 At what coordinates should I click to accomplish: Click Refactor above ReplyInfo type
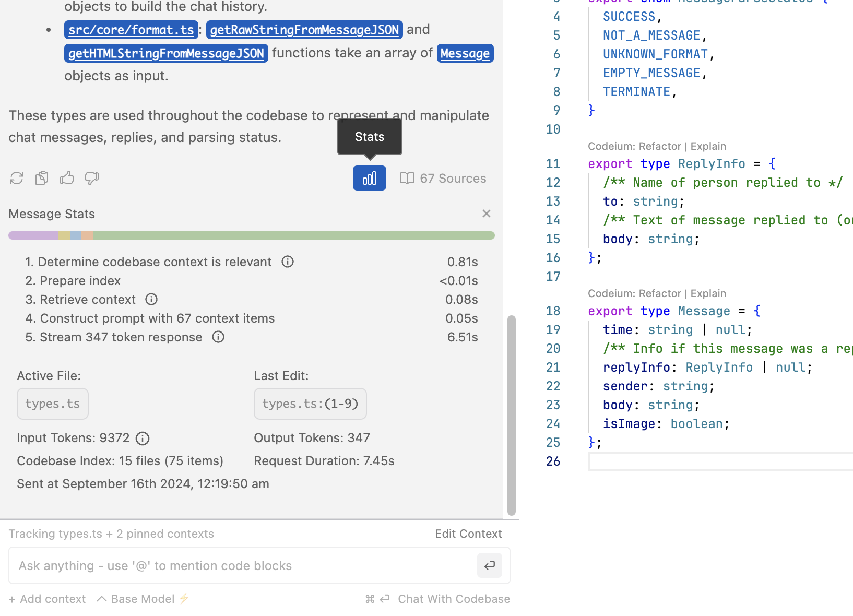tap(660, 146)
